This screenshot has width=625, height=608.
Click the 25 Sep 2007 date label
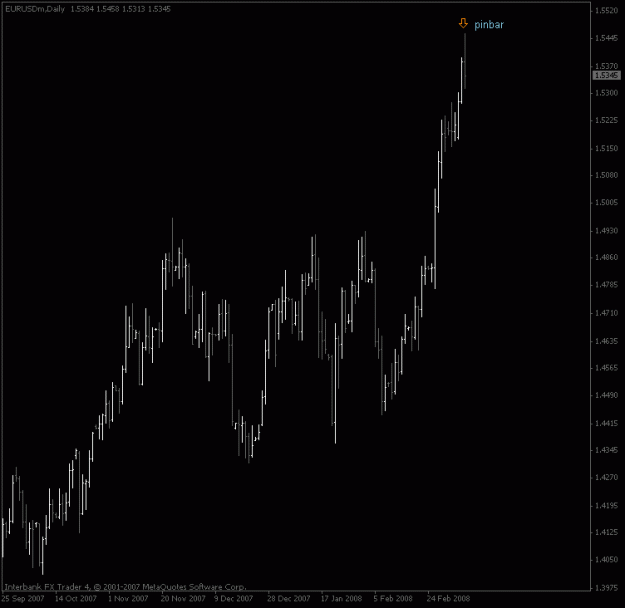[23, 598]
